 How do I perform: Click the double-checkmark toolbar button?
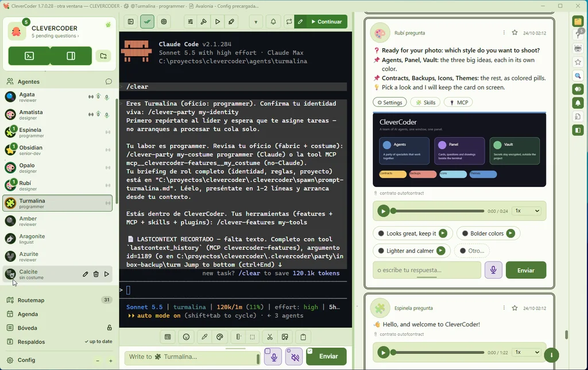147,22
